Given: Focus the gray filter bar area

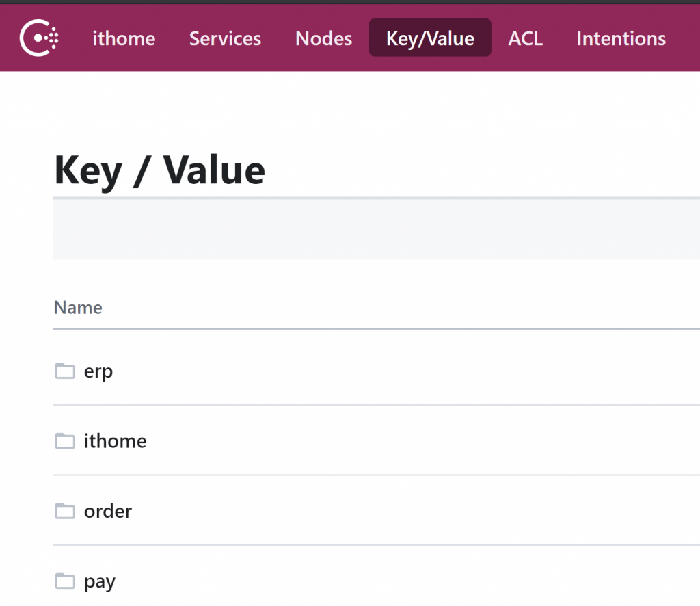Looking at the screenshot, I should coord(376,230).
